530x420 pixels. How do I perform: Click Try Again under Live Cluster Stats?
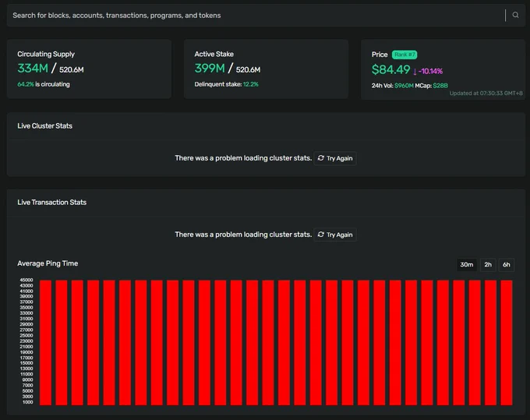tap(335, 158)
